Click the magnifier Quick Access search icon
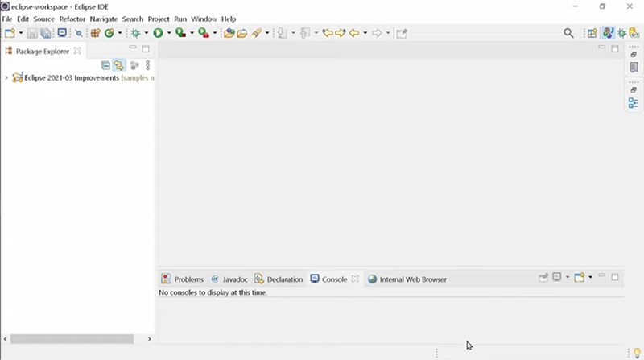Image resolution: width=644 pixels, height=360 pixels. coord(568,33)
